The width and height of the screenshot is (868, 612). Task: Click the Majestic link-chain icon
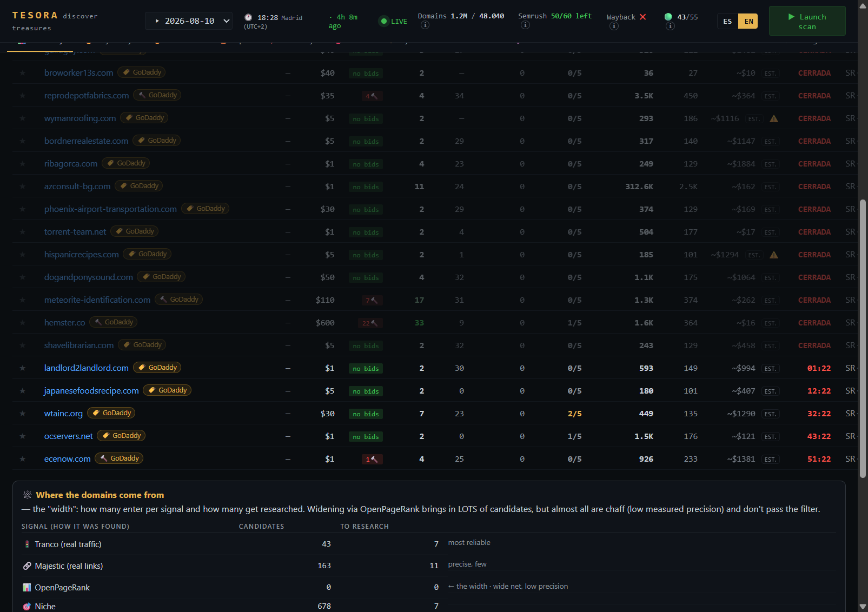point(27,566)
